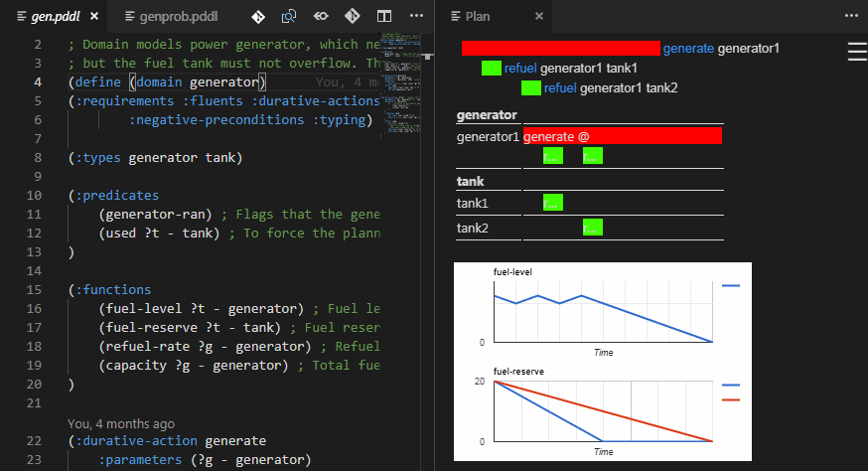This screenshot has height=471, width=868.
Task: Click '(fuel-reserve ?t - tank)' function
Action: [x=190, y=327]
